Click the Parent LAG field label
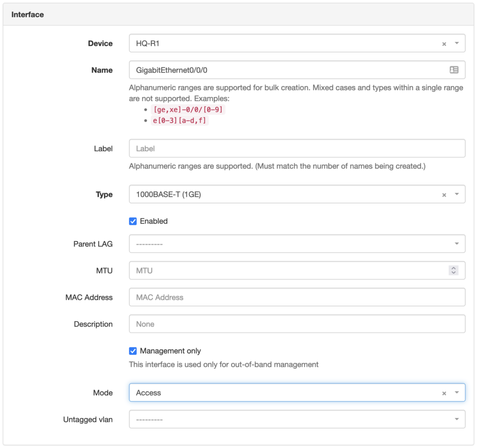The width and height of the screenshot is (477, 448). point(93,244)
